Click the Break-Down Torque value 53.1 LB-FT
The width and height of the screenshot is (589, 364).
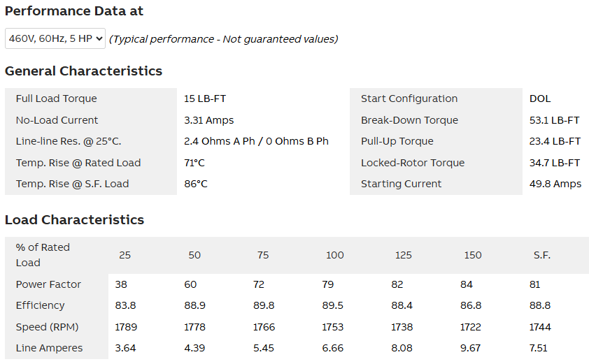[x=555, y=120]
